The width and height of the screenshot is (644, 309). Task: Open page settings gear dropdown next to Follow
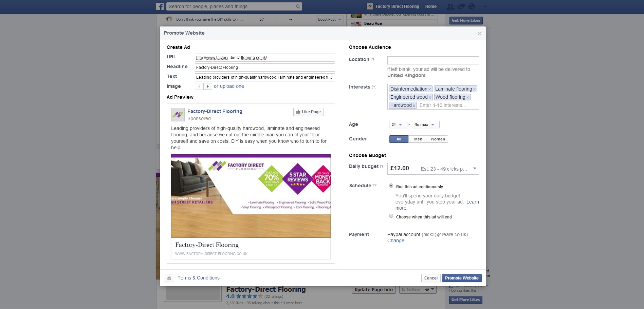tap(429, 290)
